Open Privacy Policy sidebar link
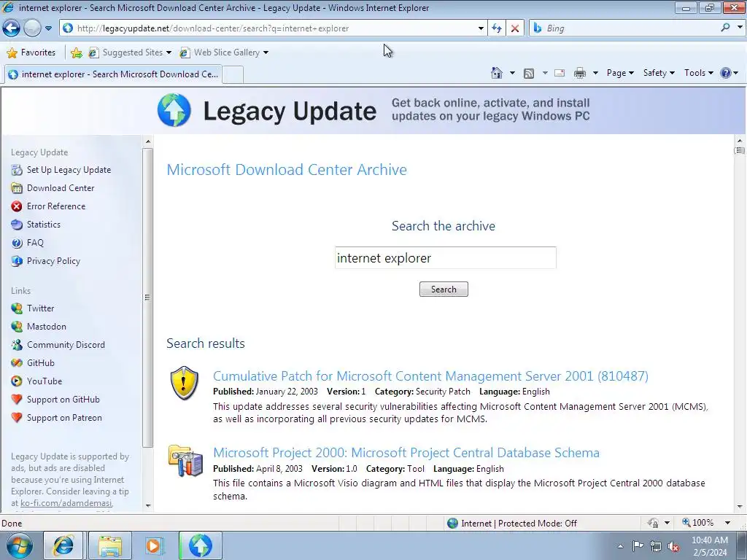 pos(53,261)
